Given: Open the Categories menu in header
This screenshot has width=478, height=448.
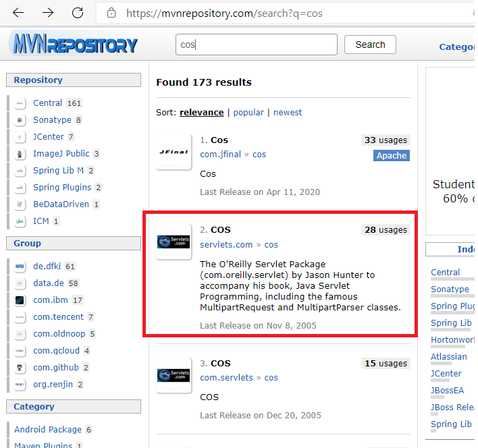Looking at the screenshot, I should [x=456, y=47].
